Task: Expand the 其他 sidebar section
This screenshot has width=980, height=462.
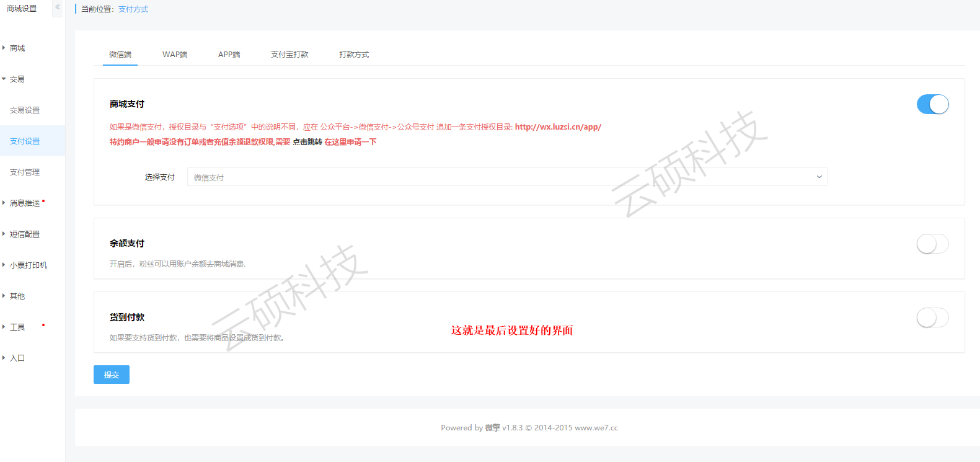Action: 17,296
